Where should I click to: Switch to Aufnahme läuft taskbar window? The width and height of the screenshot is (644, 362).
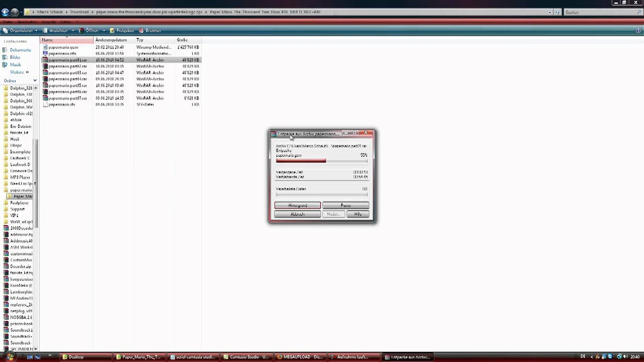coord(355,357)
